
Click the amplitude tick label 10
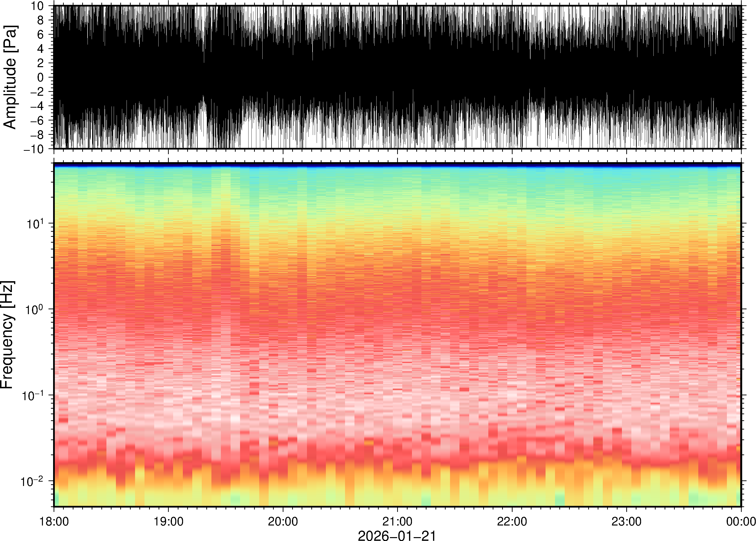(37, 6)
